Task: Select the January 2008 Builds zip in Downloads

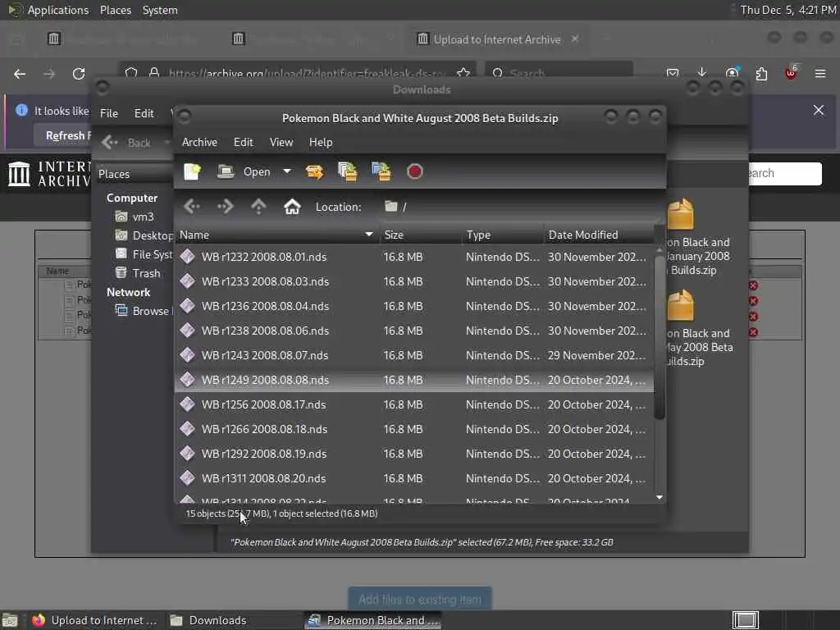Action: (696, 239)
